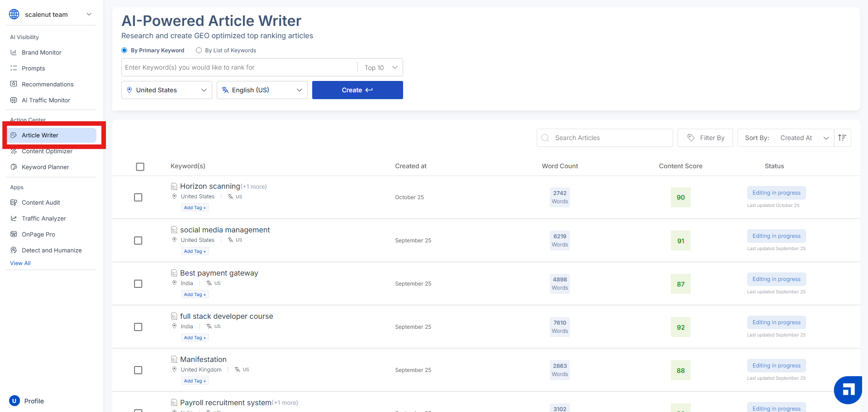Open Content Audit in the sidebar
868x412 pixels.
click(x=41, y=202)
